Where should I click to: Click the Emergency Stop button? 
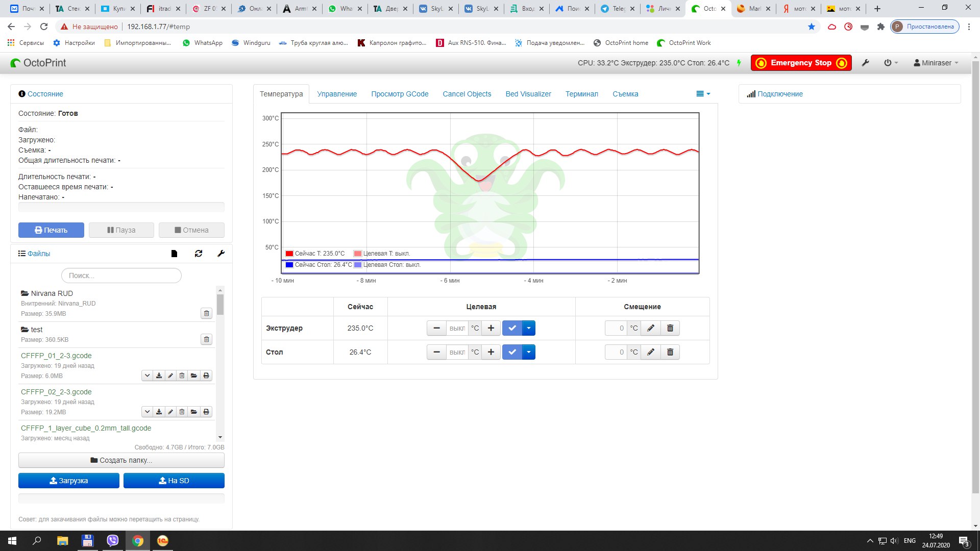point(801,63)
